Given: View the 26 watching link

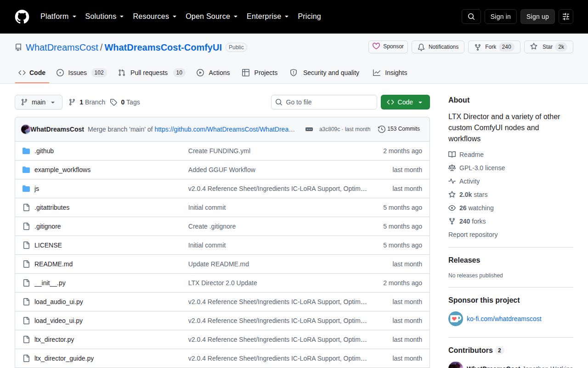Looking at the screenshot, I should 471,208.
